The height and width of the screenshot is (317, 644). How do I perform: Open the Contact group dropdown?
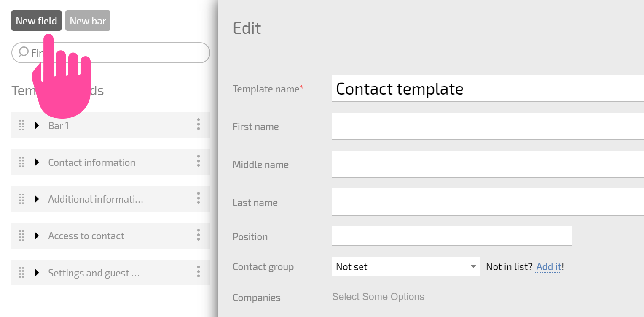tap(405, 266)
